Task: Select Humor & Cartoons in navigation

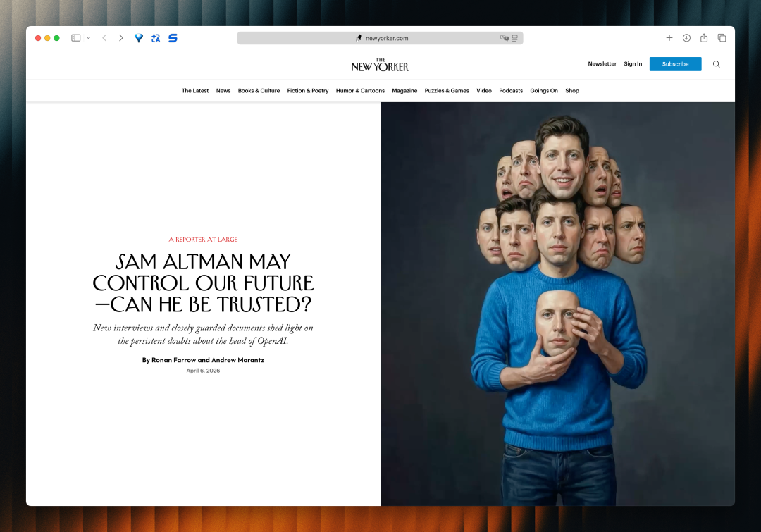Action: coord(360,91)
